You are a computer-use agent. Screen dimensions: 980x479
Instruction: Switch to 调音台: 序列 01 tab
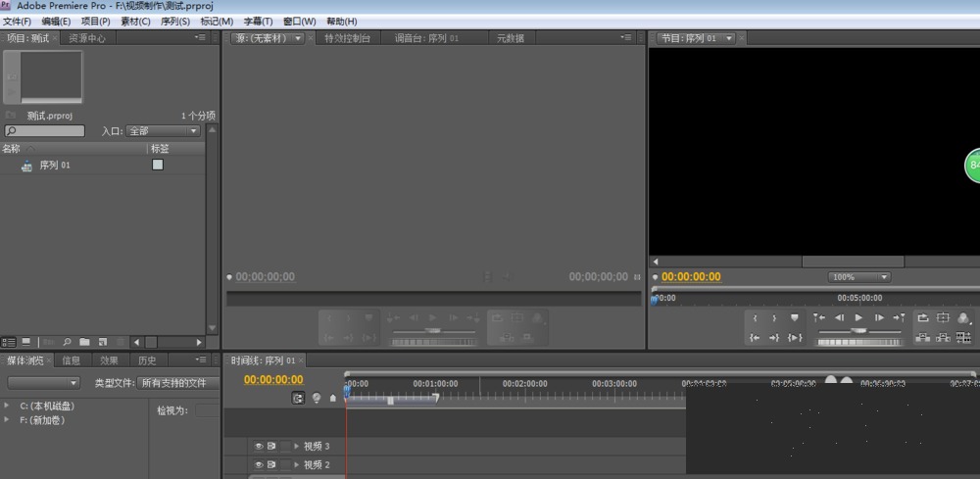[426, 38]
